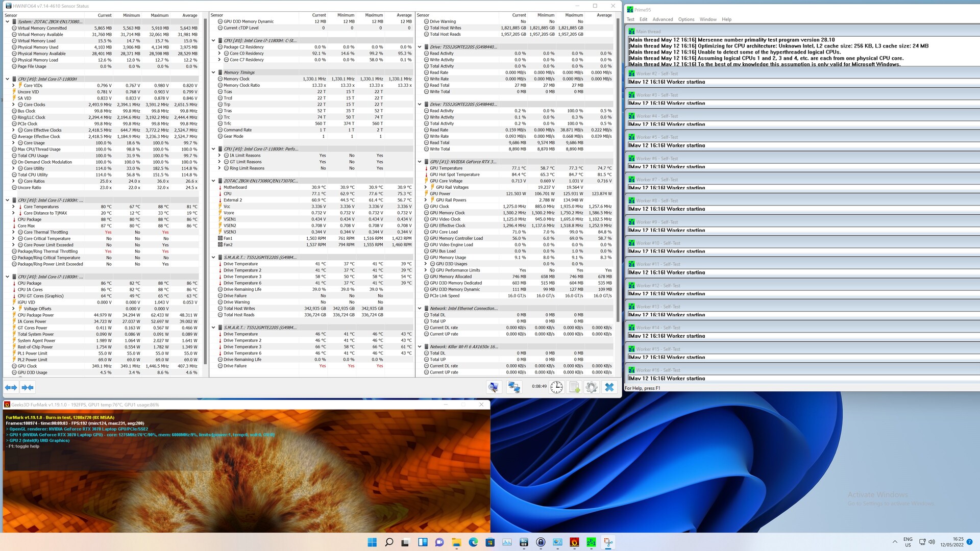Start logging with the sheet-plus icon
Viewport: 980px width, 551px height.
click(574, 387)
